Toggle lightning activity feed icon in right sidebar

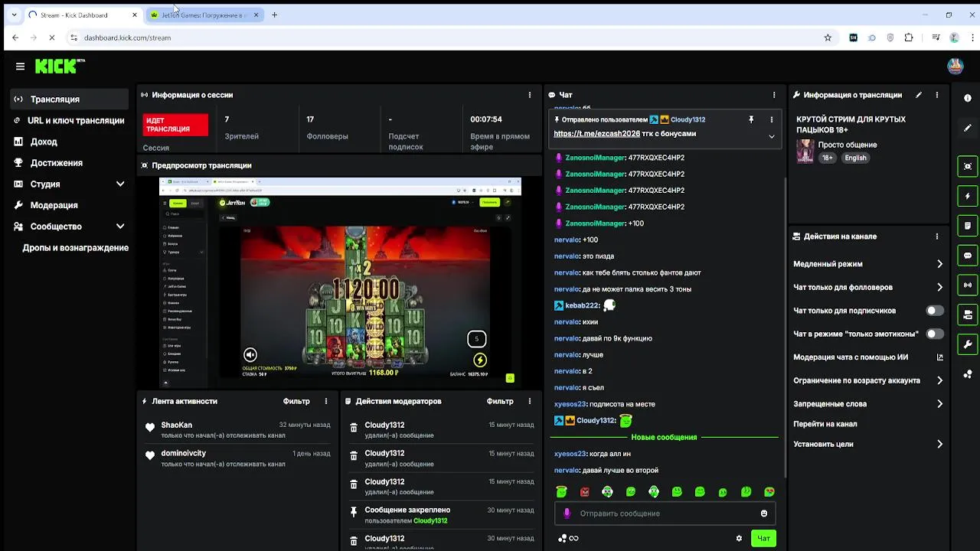click(x=968, y=196)
